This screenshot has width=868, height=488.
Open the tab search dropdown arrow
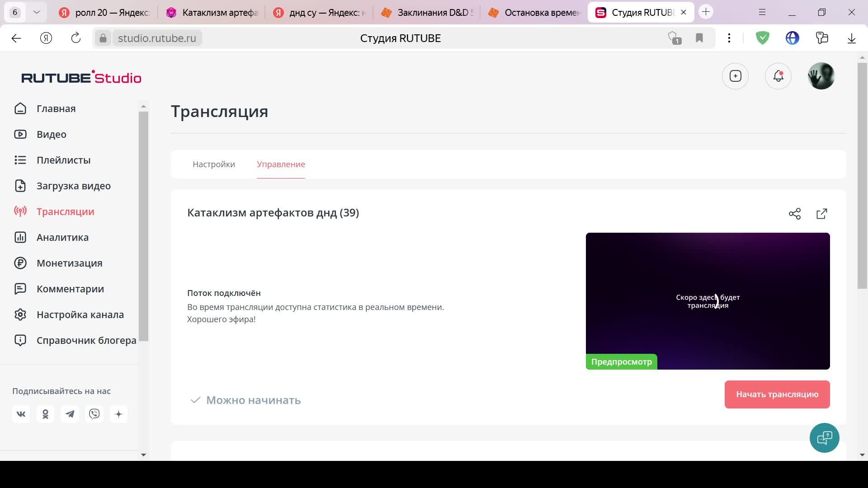pyautogui.click(x=37, y=12)
